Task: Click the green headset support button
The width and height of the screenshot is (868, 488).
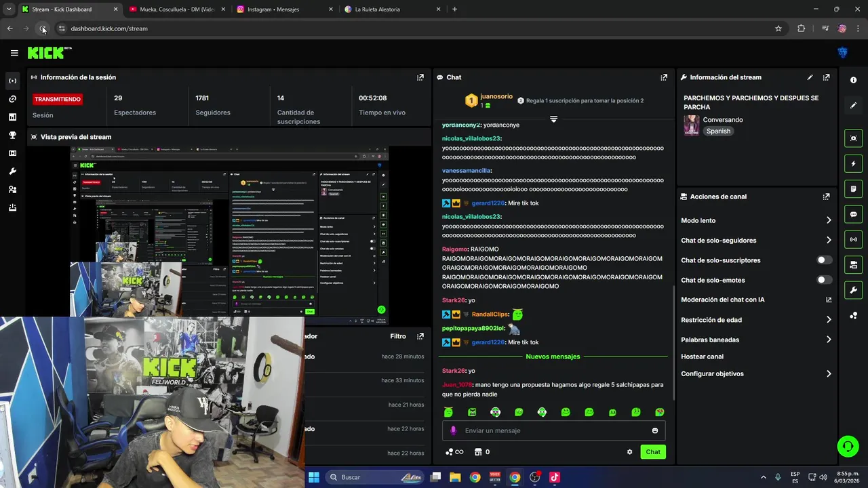Action: 848,447
